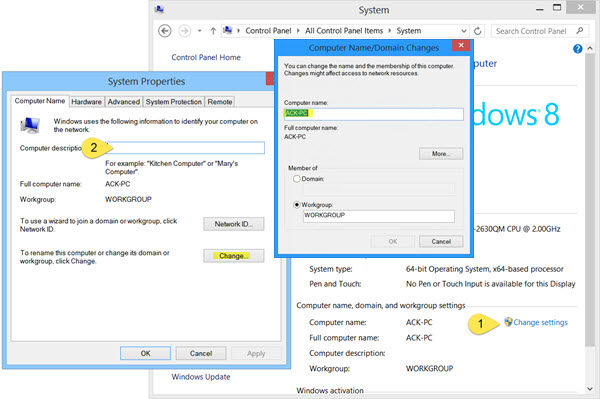Image resolution: width=600 pixels, height=399 pixels.
Task: Open recent locations dropdown beside forward arrow
Action: click(x=199, y=31)
